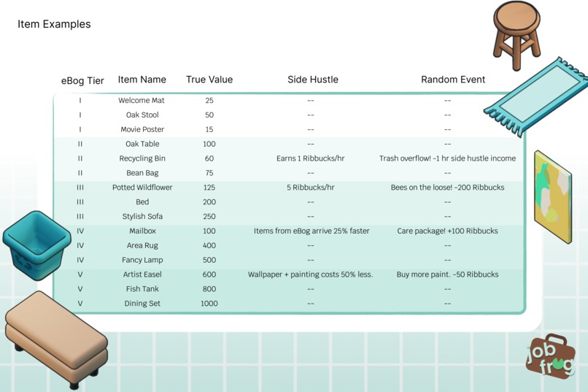The image size is (588, 392).
Task: Click the tier IV of Mailbox
Action: tap(80, 231)
